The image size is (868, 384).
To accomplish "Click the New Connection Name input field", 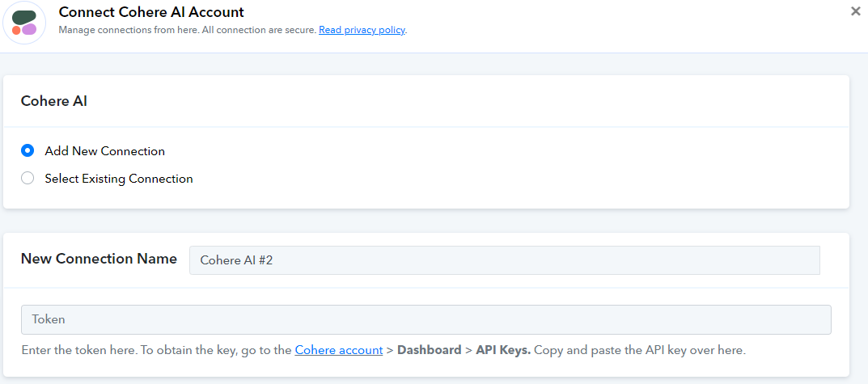I will [x=504, y=260].
